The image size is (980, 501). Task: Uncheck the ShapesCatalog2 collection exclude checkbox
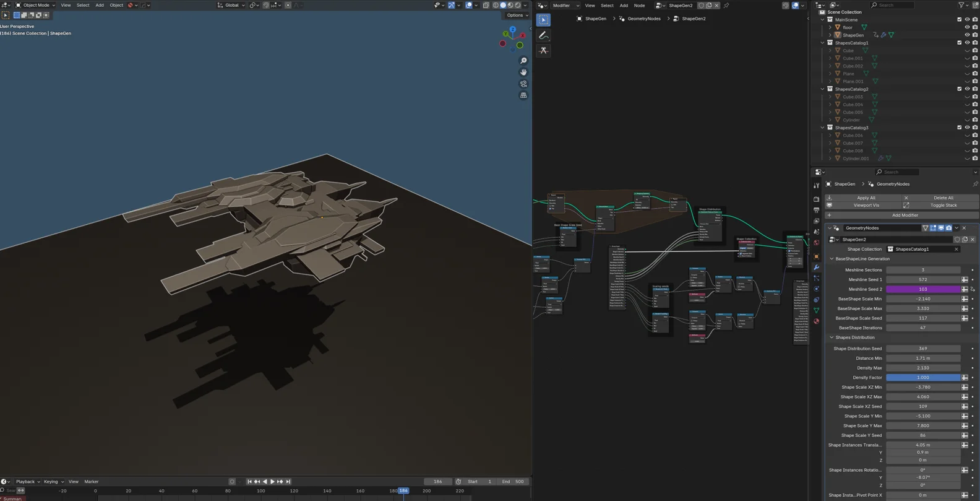959,89
